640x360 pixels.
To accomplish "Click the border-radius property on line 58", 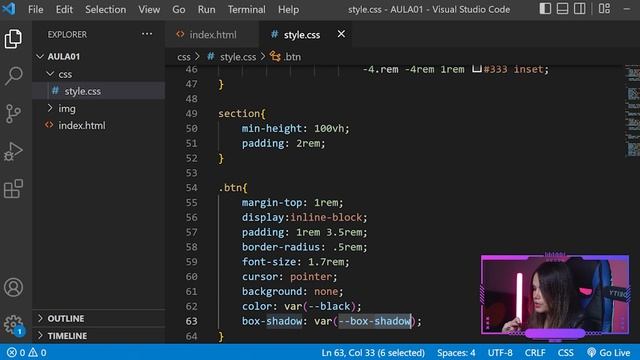I will click(280, 247).
